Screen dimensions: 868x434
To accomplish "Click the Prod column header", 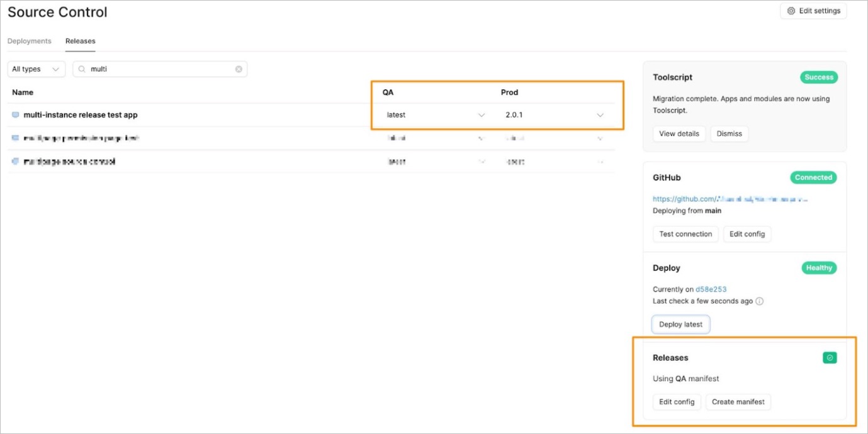I will click(509, 92).
